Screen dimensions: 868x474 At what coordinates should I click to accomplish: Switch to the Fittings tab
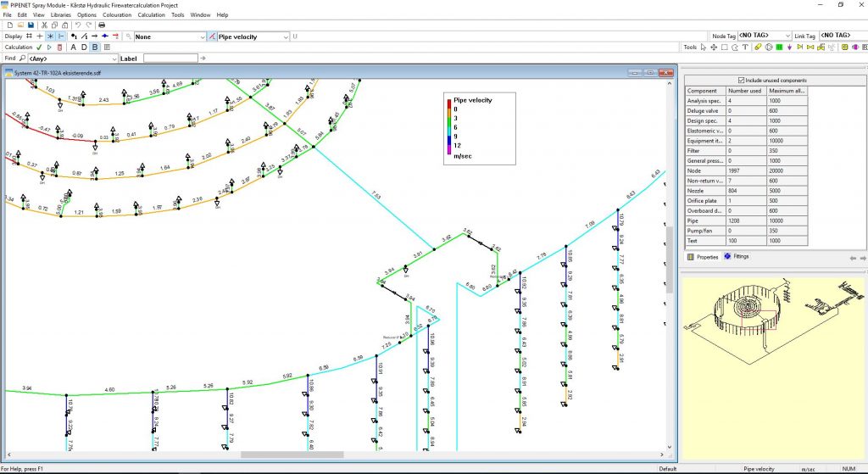coord(737,257)
